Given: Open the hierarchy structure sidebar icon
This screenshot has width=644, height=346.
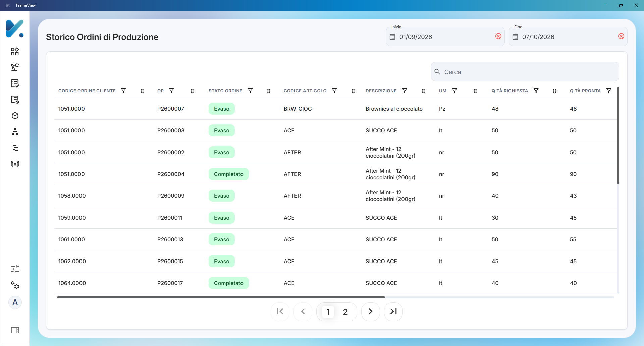Looking at the screenshot, I should tap(15, 132).
